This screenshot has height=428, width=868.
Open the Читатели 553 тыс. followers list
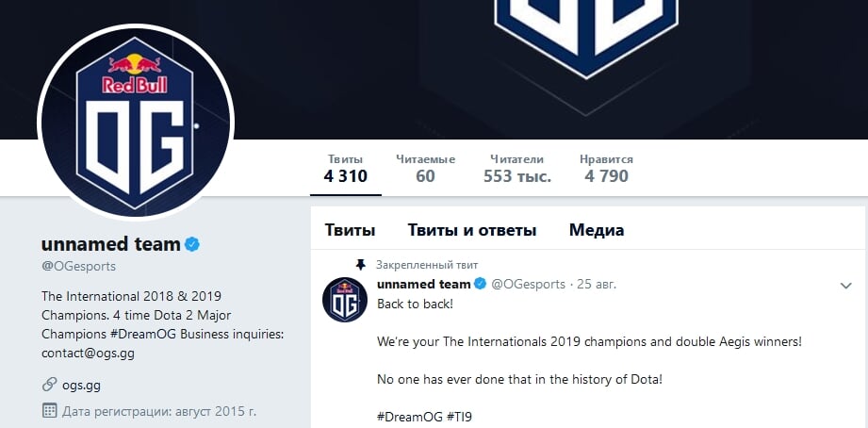pyautogui.click(x=517, y=168)
